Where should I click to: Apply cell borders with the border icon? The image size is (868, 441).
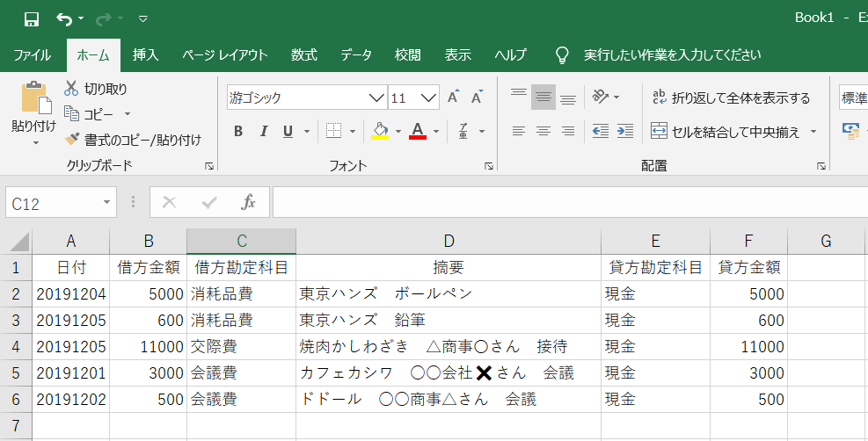[x=334, y=131]
